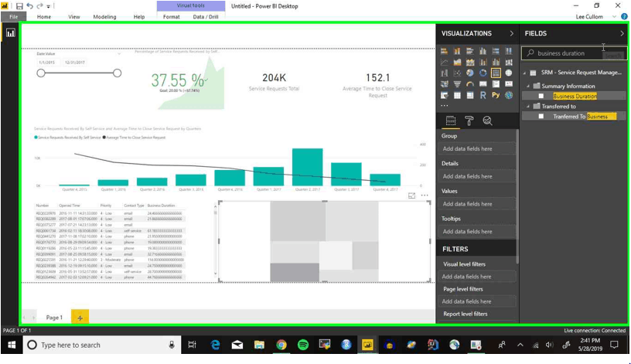Select the matrix visual
The height and width of the screenshot is (364, 631).
[x=470, y=95]
